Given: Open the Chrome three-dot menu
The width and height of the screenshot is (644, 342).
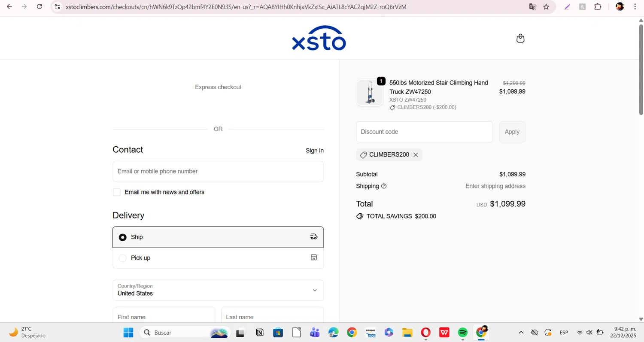Looking at the screenshot, I should pyautogui.click(x=635, y=7).
